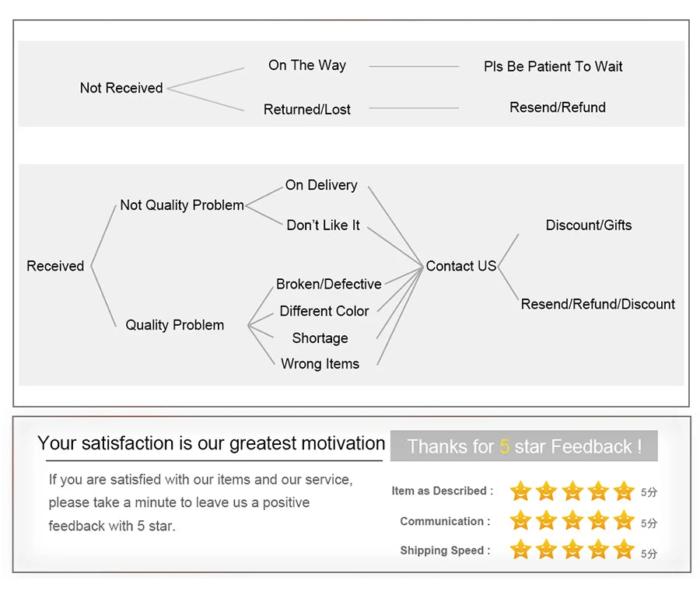Click the fifth star in Shipping Speed row
This screenshot has width=700, height=598.
pos(624,550)
